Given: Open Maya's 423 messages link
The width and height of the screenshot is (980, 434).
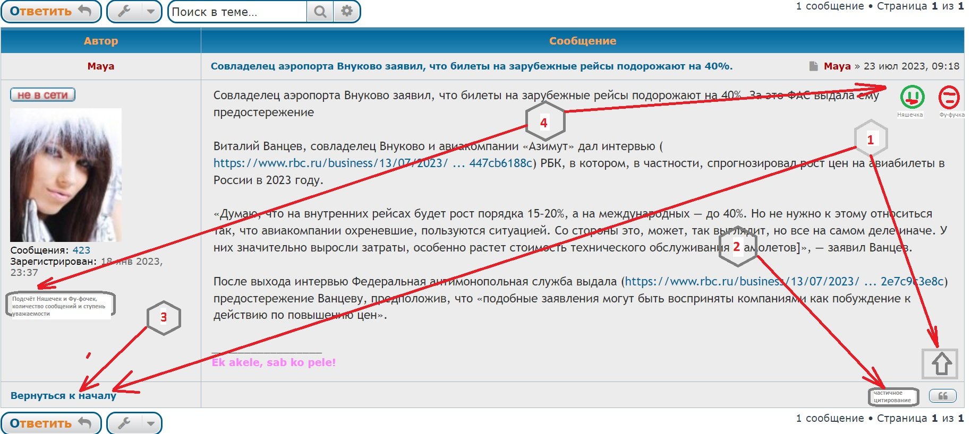Looking at the screenshot, I should 81,250.
